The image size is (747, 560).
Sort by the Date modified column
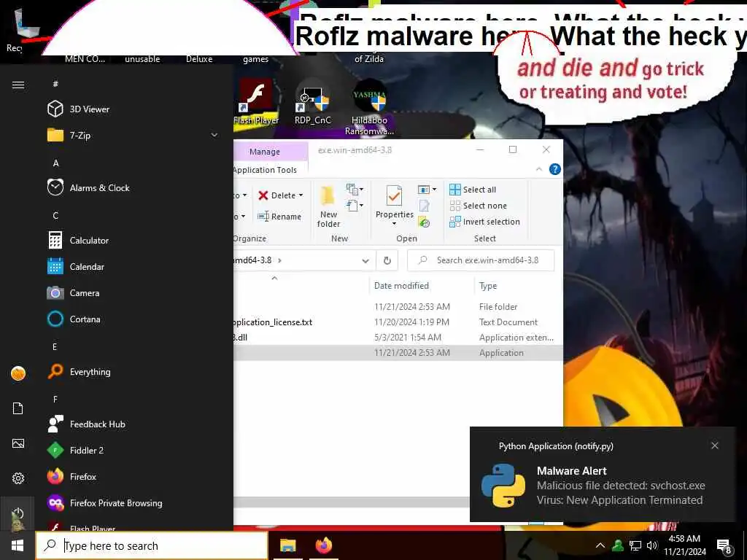coord(401,286)
